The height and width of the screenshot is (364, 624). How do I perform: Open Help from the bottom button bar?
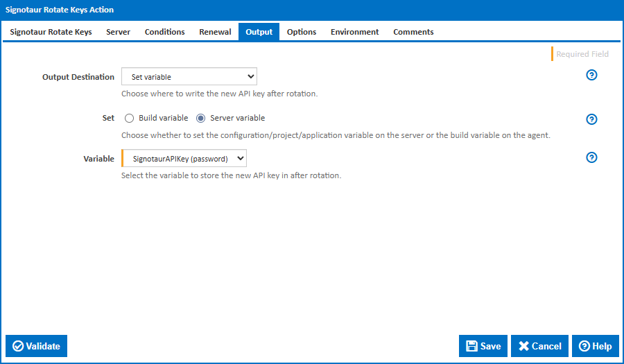click(x=595, y=346)
